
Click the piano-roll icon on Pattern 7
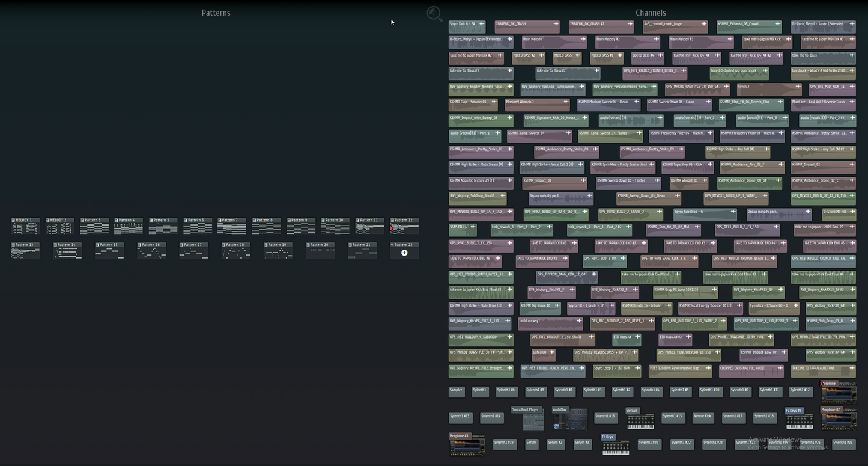point(220,221)
